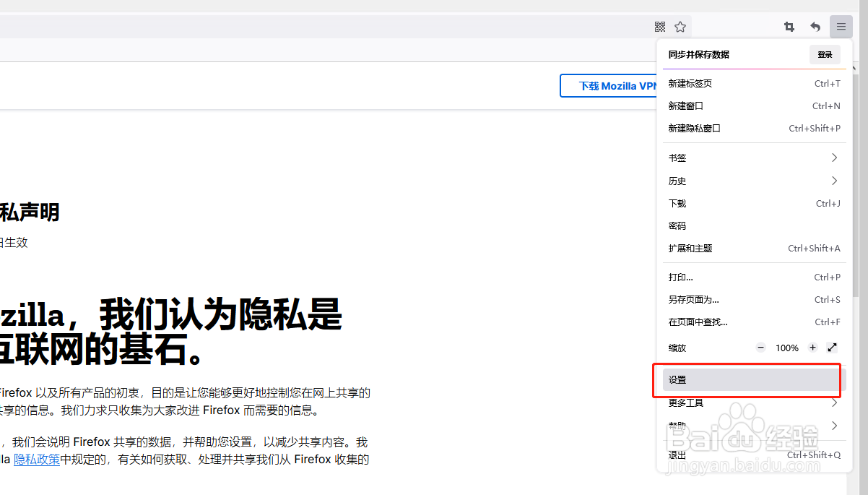Screen dimensions: 868x495
Task: Click the undo arrow toolbar icon
Action: [x=815, y=27]
